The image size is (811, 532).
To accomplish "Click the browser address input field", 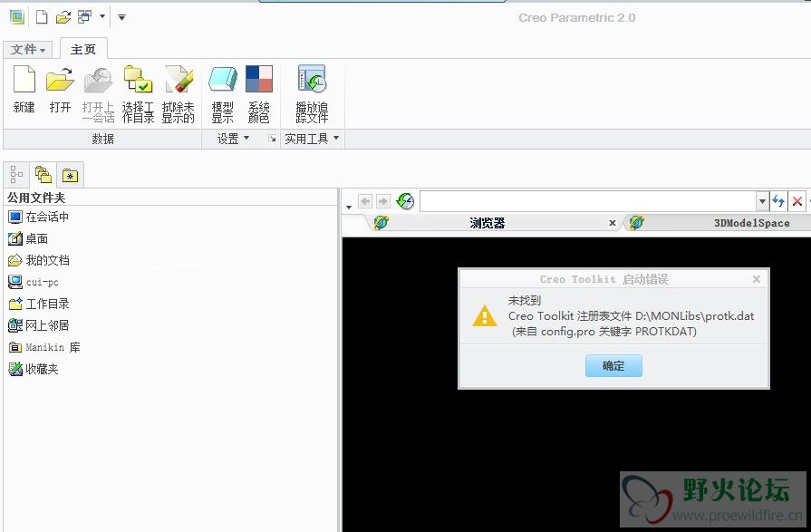I will (x=587, y=201).
